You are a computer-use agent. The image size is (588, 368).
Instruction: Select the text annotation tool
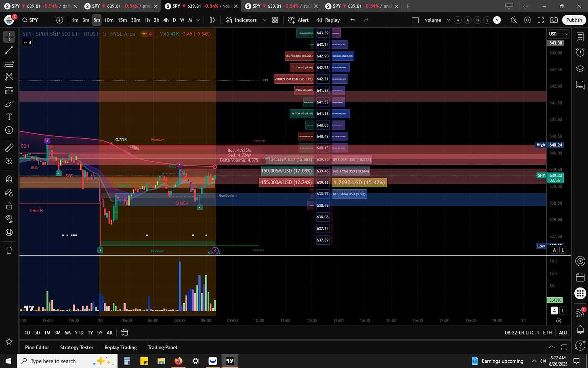[x=9, y=117]
